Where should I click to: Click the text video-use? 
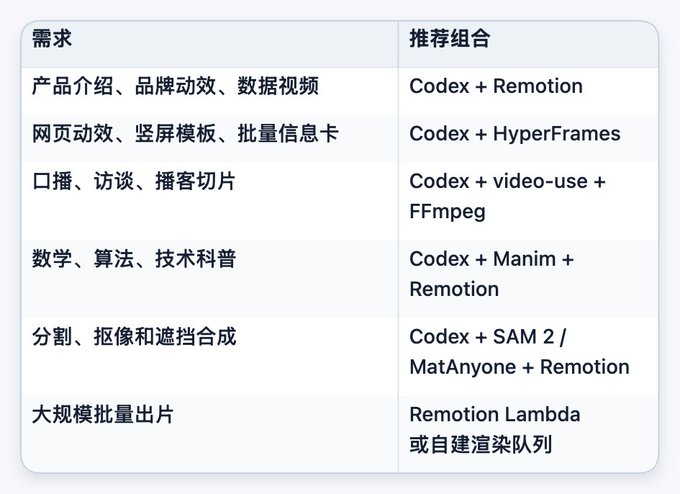[x=540, y=181]
